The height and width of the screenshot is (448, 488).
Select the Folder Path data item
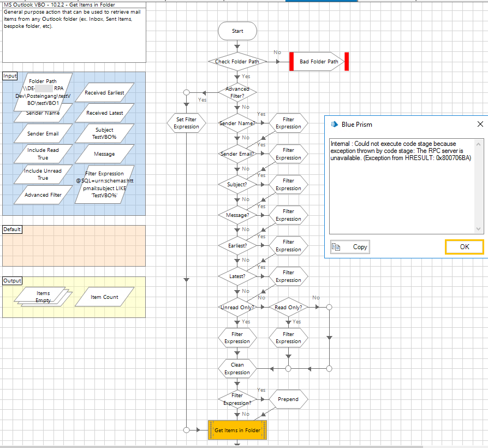[43, 92]
